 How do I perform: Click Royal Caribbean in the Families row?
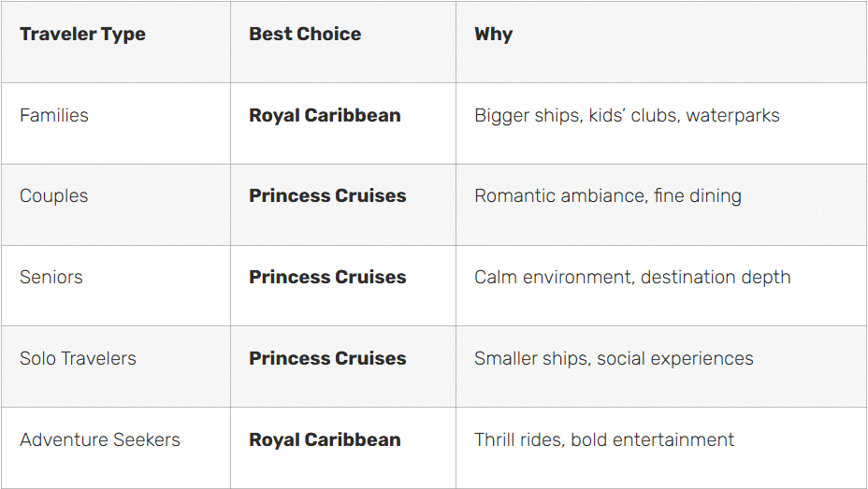click(325, 116)
